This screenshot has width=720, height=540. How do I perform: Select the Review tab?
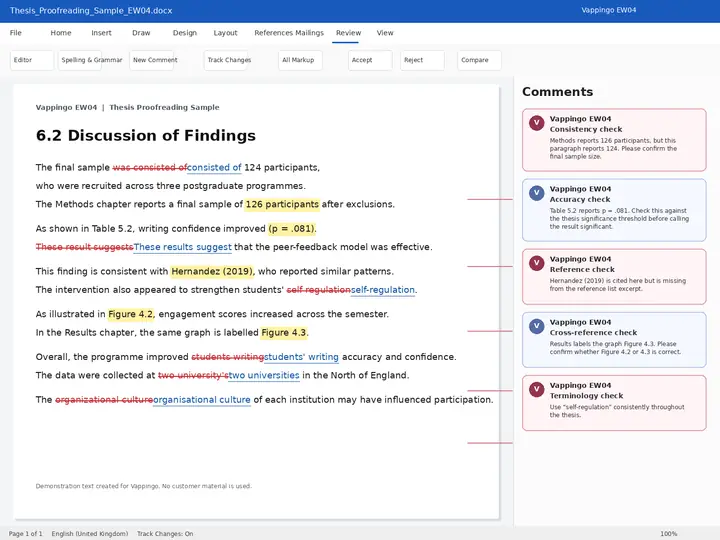(348, 33)
